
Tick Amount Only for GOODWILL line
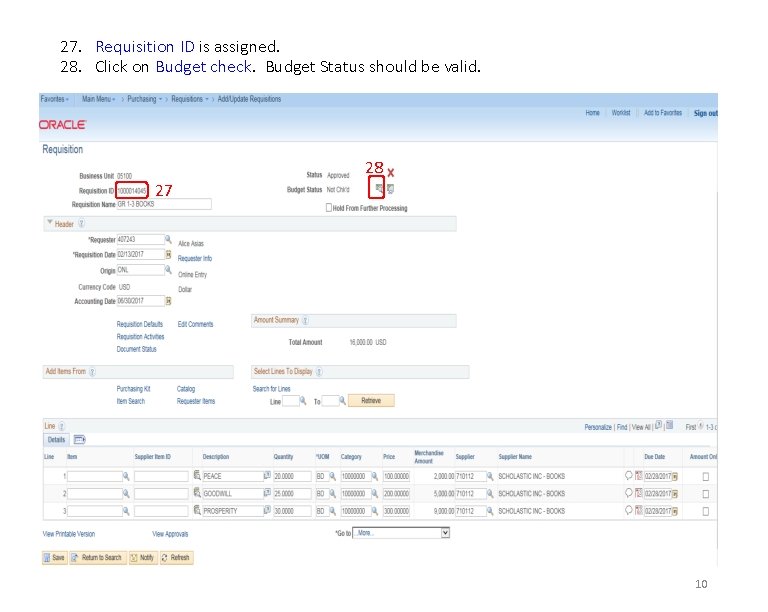point(706,494)
